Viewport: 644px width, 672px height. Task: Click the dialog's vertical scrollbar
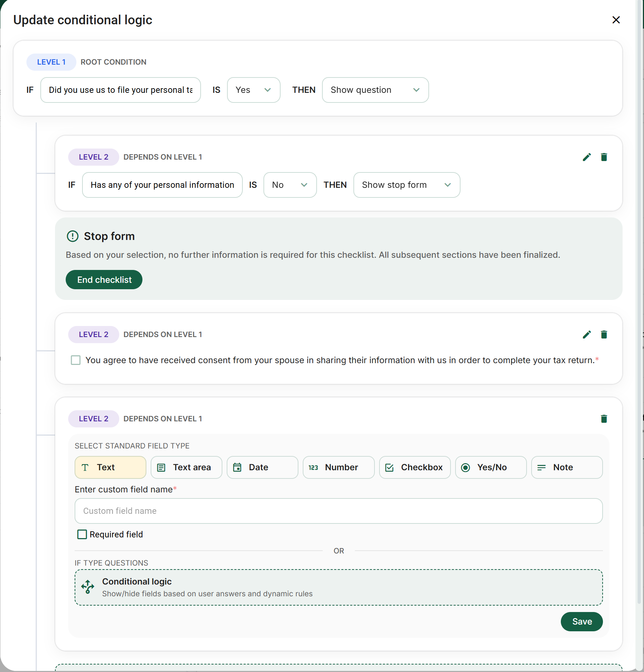click(639, 321)
